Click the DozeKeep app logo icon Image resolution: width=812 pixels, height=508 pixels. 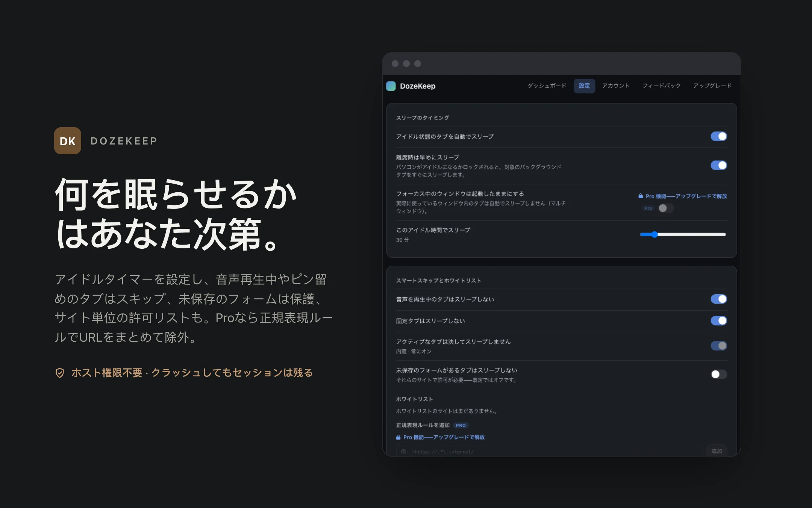(391, 86)
